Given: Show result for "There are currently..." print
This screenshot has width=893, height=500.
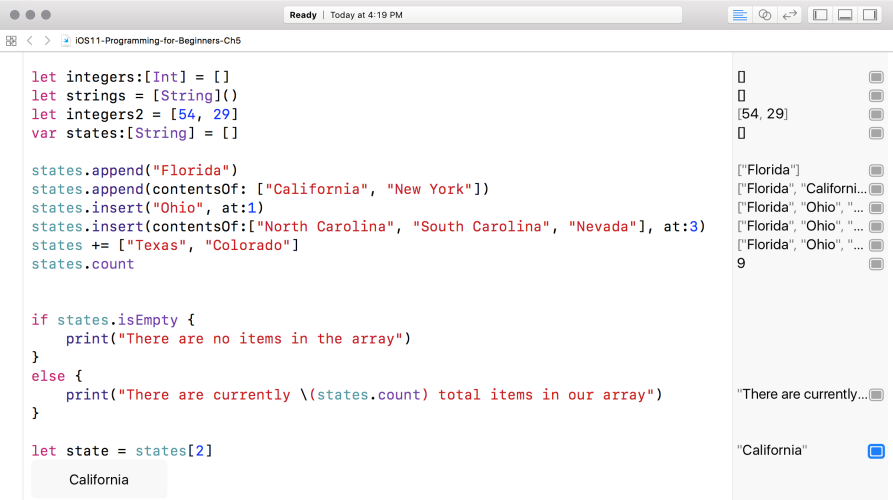Looking at the screenshot, I should pyautogui.click(x=876, y=395).
